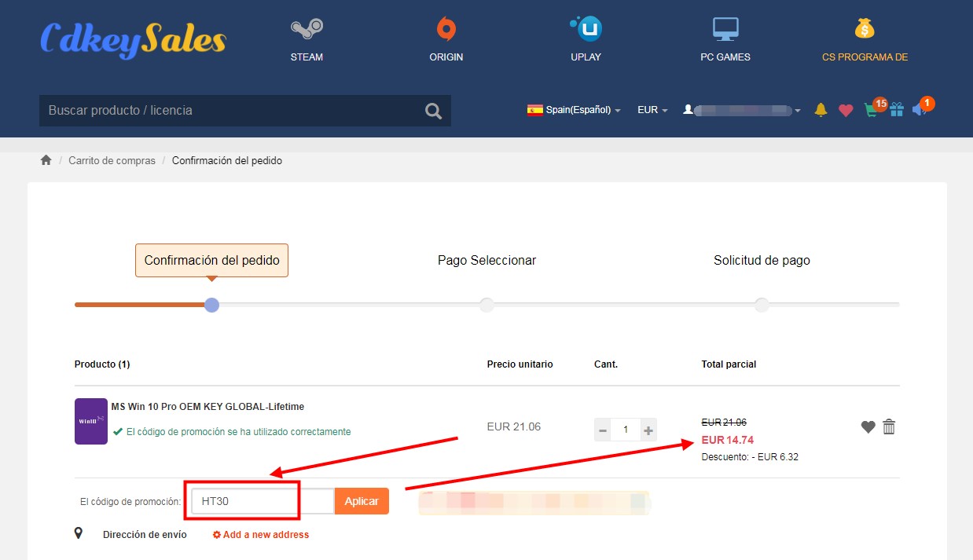Select the Confirmación del pedido step tab
Screen dimensions: 973x560
tap(211, 260)
